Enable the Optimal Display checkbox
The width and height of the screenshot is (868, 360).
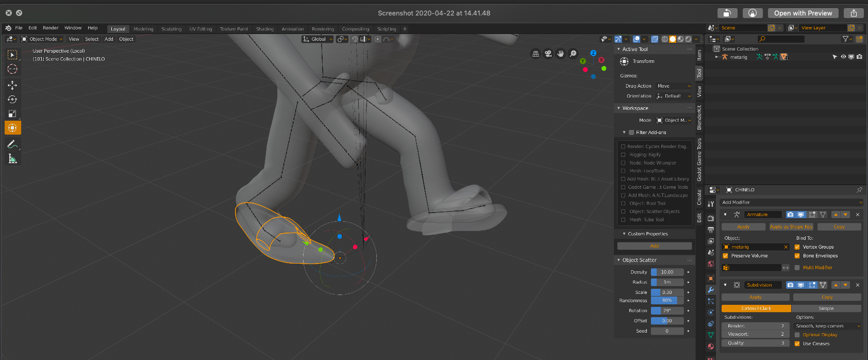797,335
